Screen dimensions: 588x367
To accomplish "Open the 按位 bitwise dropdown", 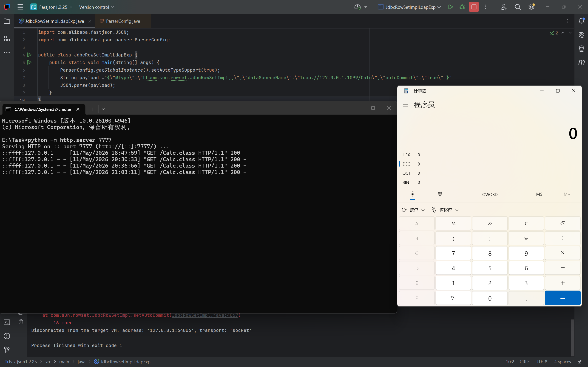I will 413,210.
